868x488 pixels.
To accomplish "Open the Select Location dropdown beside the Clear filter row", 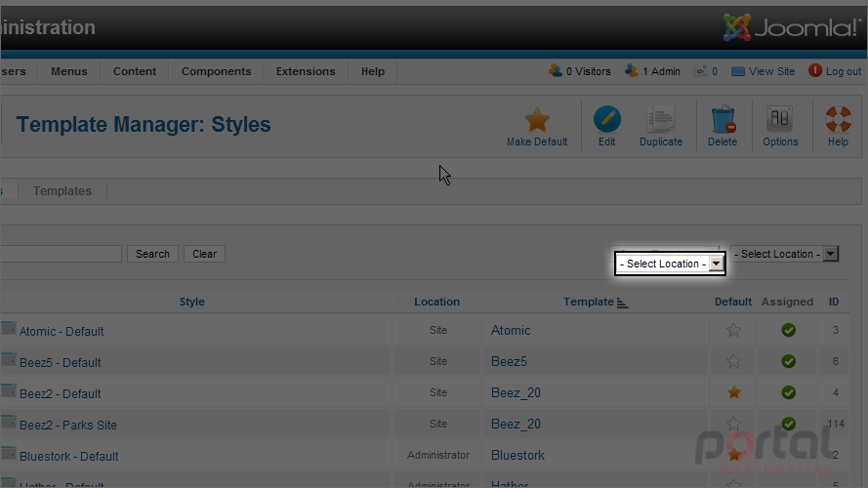I will [x=784, y=254].
